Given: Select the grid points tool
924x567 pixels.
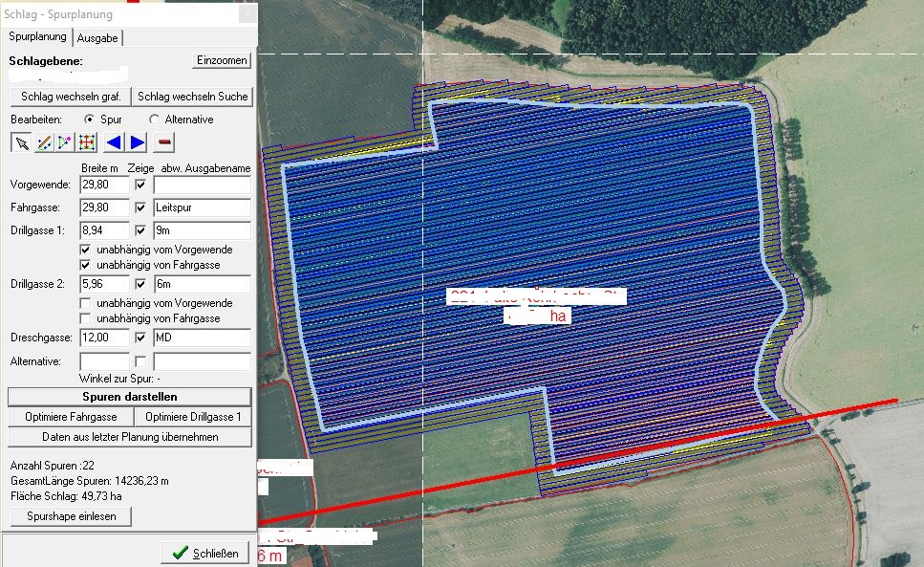Looking at the screenshot, I should point(86,142).
